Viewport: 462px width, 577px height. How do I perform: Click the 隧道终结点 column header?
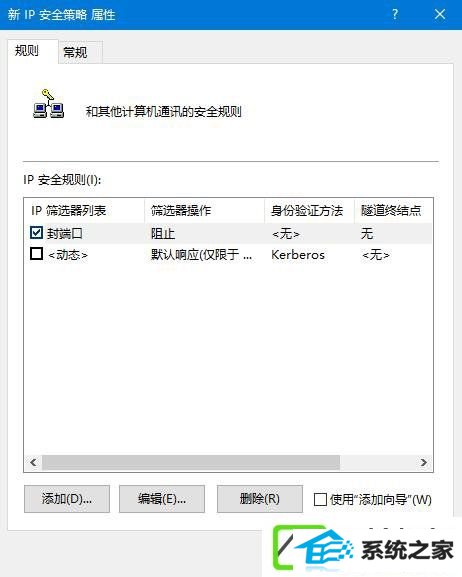tap(393, 210)
